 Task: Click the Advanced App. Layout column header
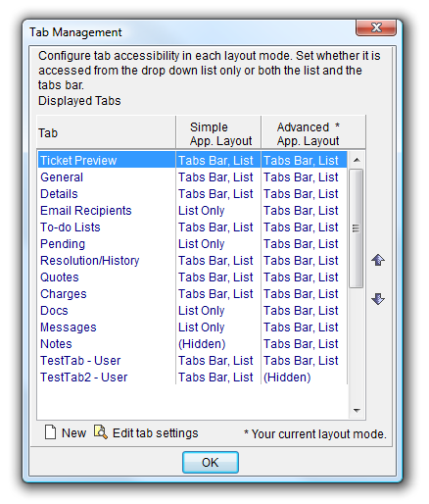pyautogui.click(x=313, y=132)
